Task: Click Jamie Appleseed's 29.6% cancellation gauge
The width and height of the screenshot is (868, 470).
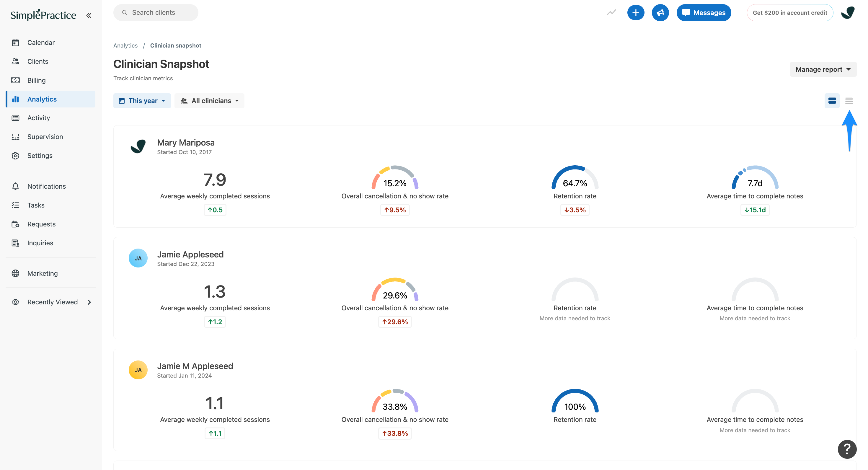Action: [x=395, y=289]
